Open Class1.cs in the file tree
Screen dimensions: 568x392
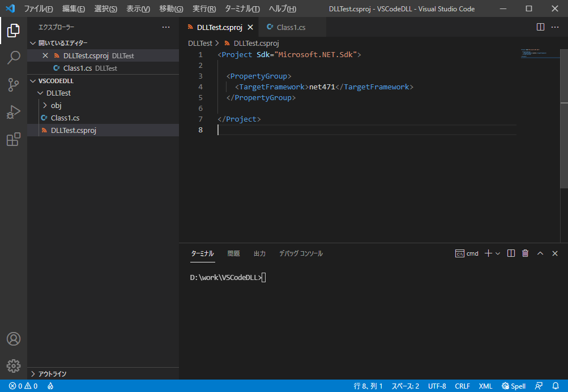pyautogui.click(x=103, y=118)
